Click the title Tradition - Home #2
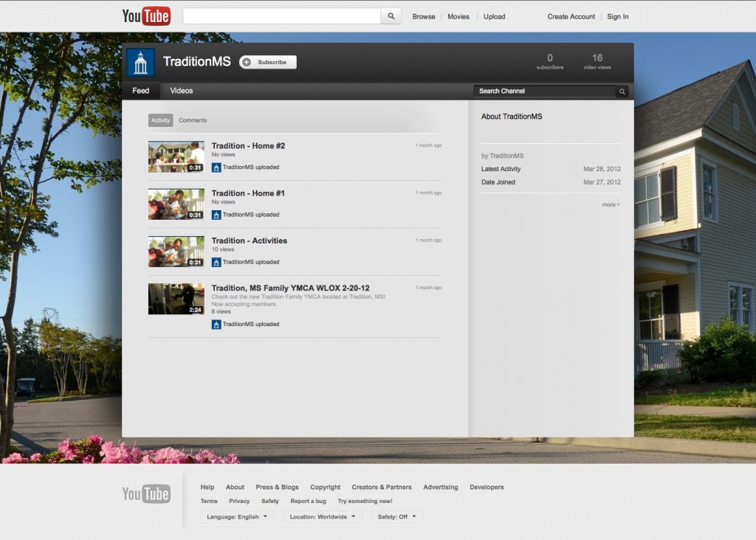Image resolution: width=756 pixels, height=540 pixels. (248, 145)
